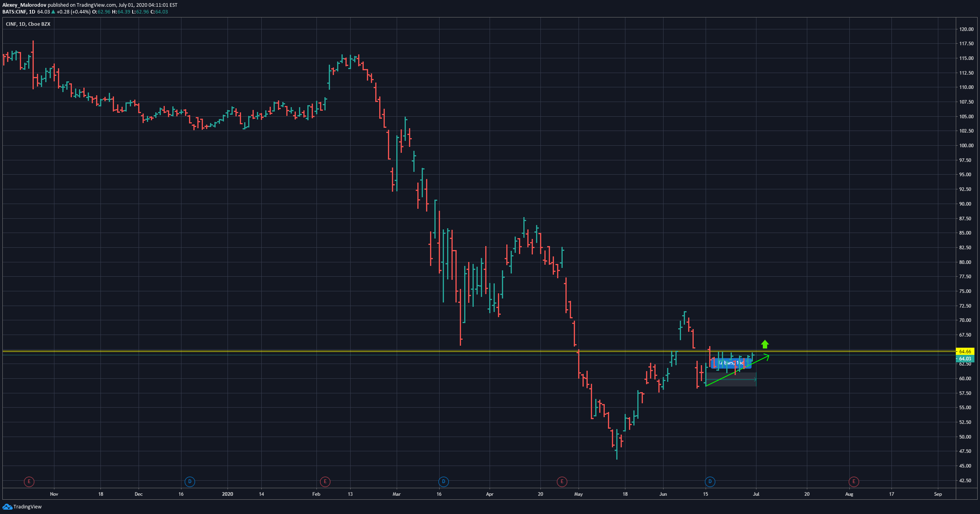Select the yellow 64.66 price label
The image size is (980, 514).
click(965, 352)
